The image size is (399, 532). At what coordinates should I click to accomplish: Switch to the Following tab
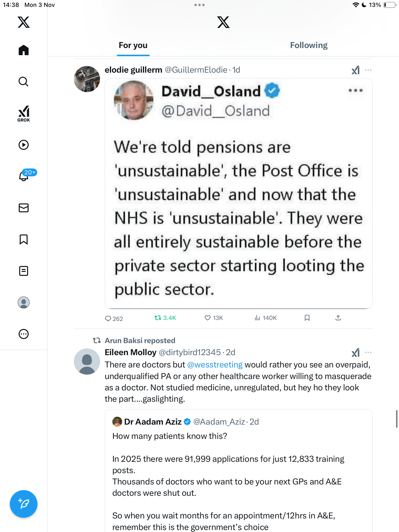click(309, 45)
